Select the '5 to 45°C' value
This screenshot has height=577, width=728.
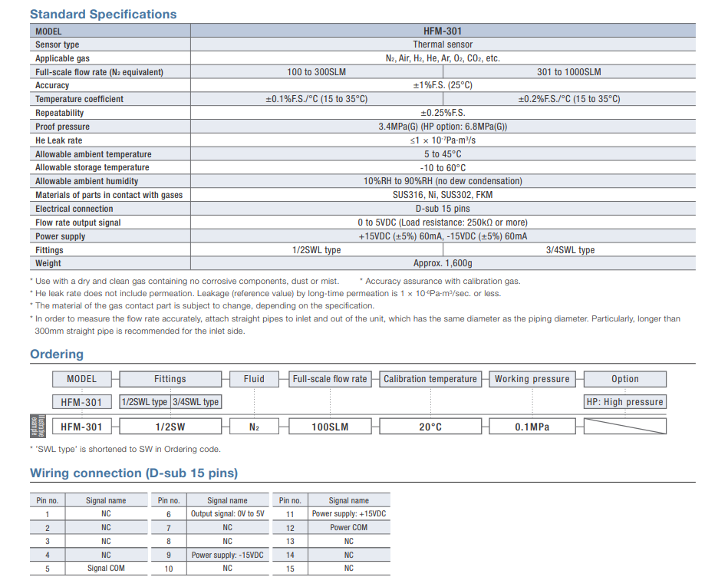[443, 154]
